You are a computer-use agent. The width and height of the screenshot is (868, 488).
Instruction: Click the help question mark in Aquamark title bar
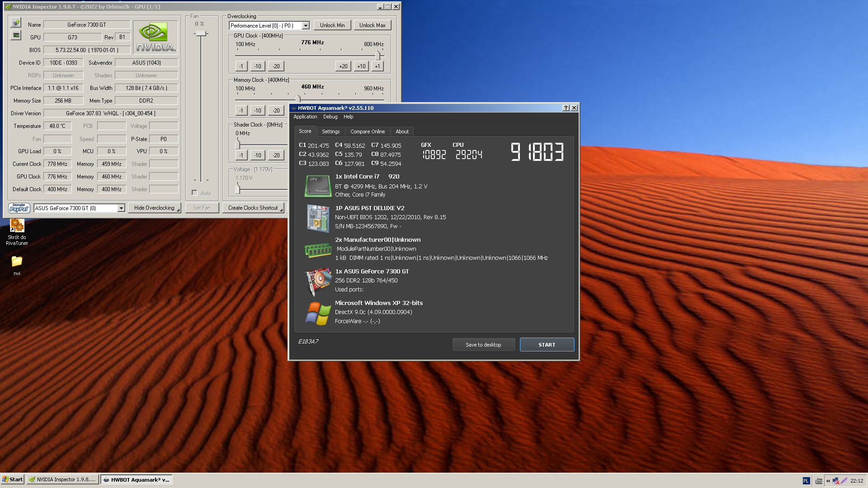pyautogui.click(x=566, y=108)
